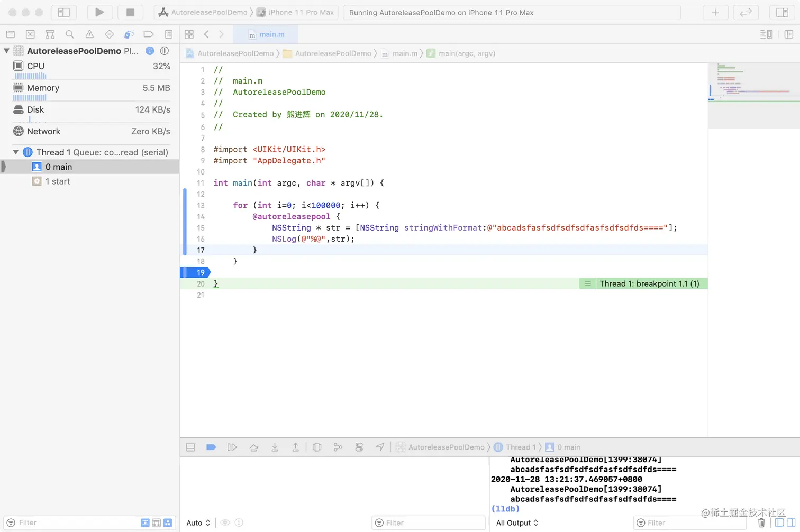Click Simulate Location arrow icon

[x=380, y=447]
